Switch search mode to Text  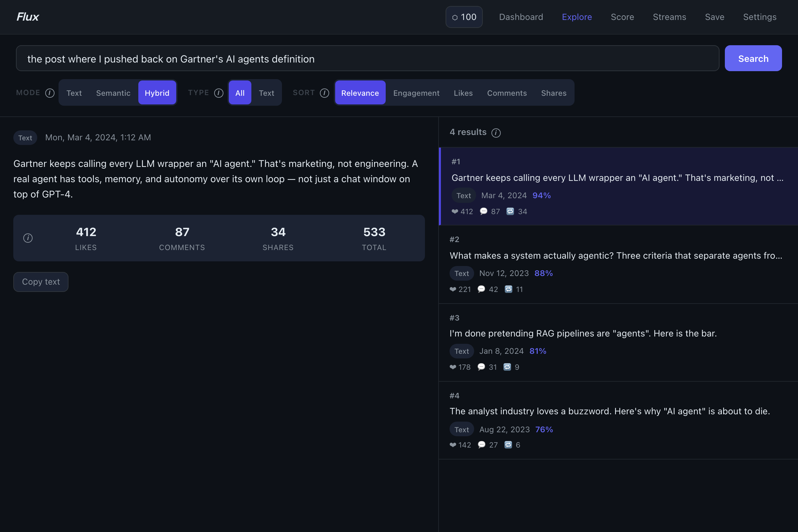(74, 93)
